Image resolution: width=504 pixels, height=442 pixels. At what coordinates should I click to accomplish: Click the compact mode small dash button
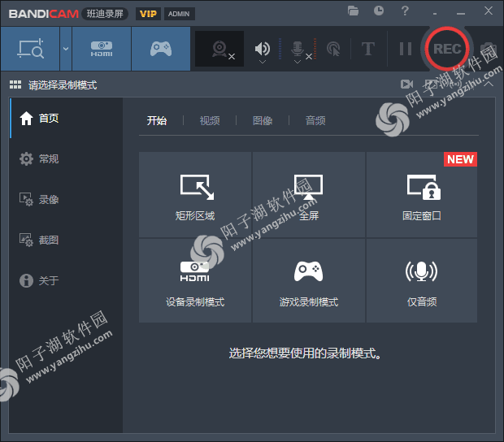click(x=435, y=14)
